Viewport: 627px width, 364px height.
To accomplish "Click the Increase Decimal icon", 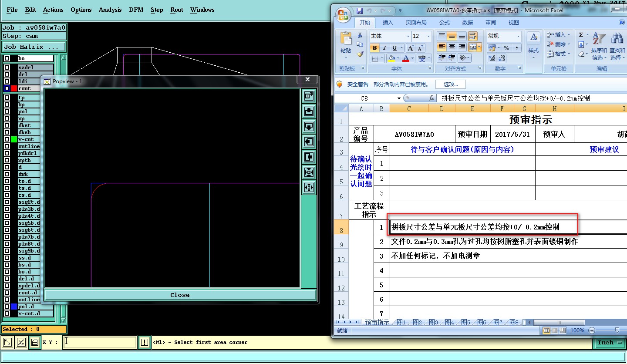I will (x=492, y=58).
